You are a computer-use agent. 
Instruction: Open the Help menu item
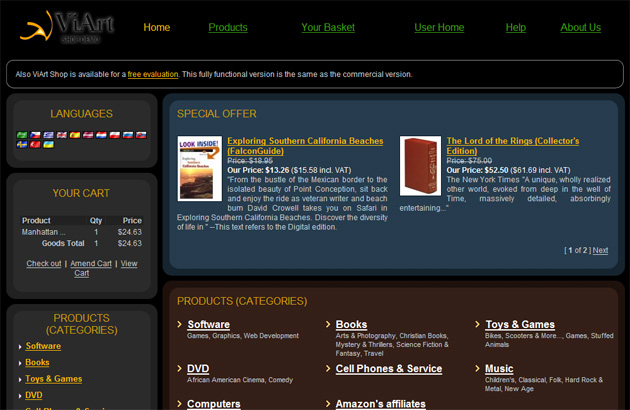point(516,27)
